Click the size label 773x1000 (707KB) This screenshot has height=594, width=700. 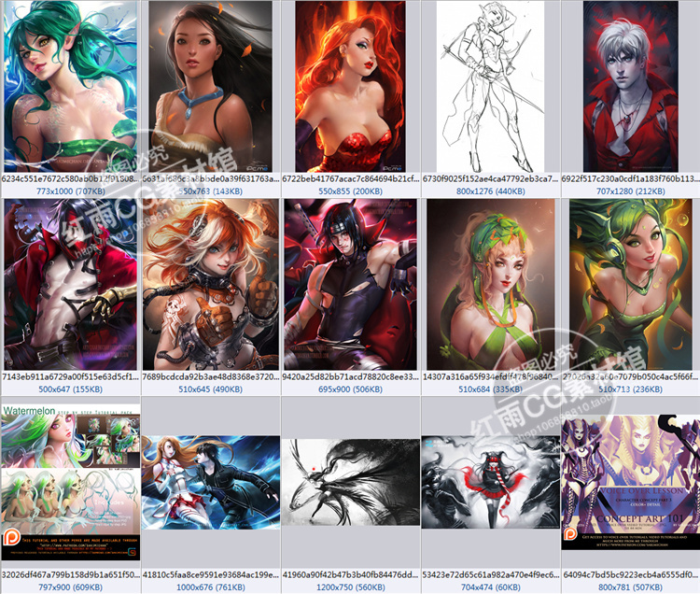(x=71, y=191)
